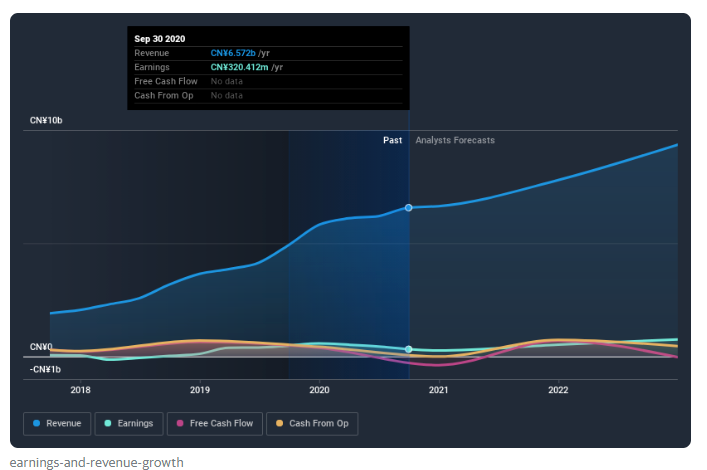Click the pink Free Cash Flow dot

[x=180, y=424]
